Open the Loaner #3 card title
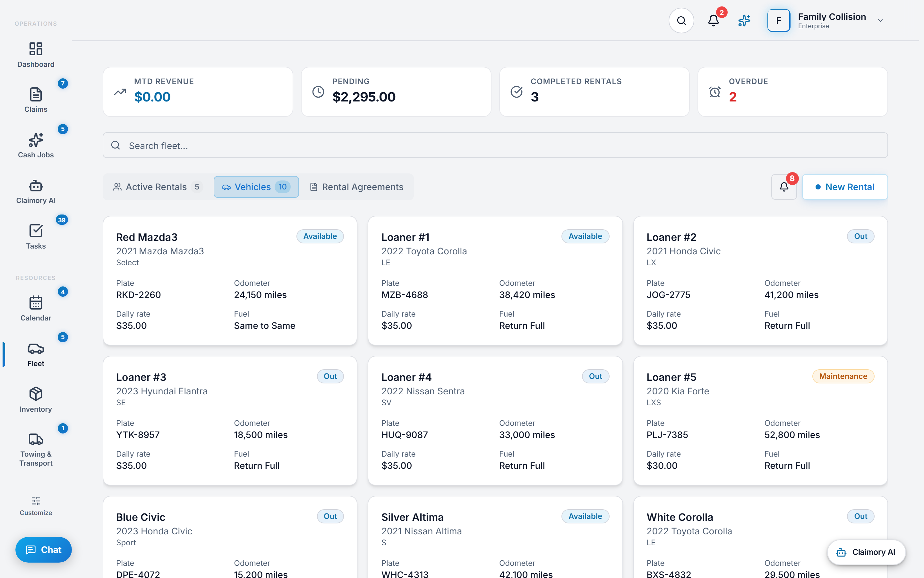 141,377
